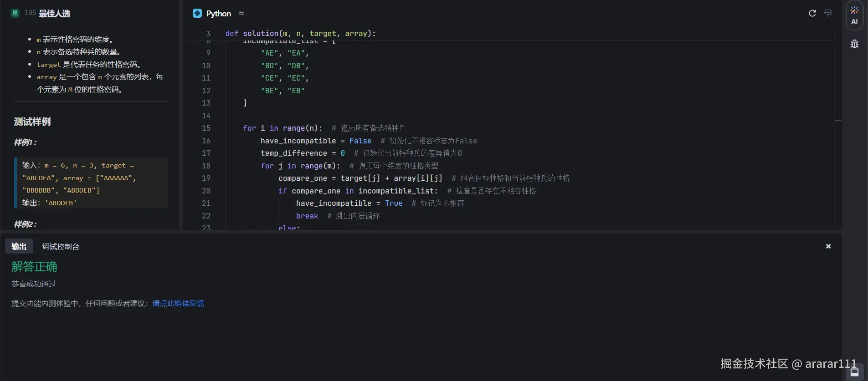
Task: Switch to the 输出 tab
Action: (x=19, y=246)
